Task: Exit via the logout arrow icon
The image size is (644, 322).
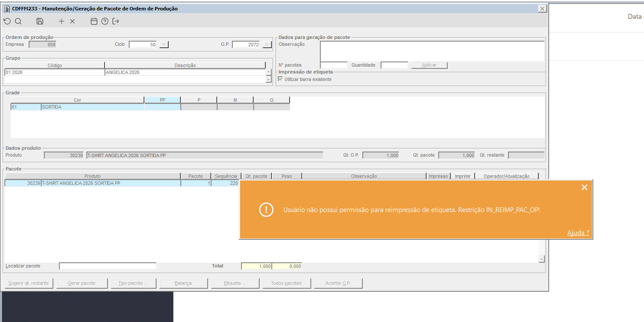Action: (x=116, y=21)
